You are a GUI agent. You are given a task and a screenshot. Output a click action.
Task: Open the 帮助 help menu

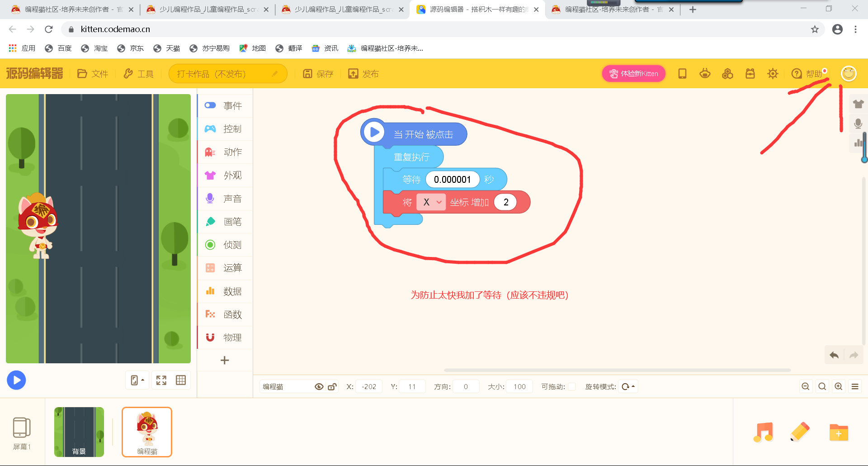coord(807,74)
